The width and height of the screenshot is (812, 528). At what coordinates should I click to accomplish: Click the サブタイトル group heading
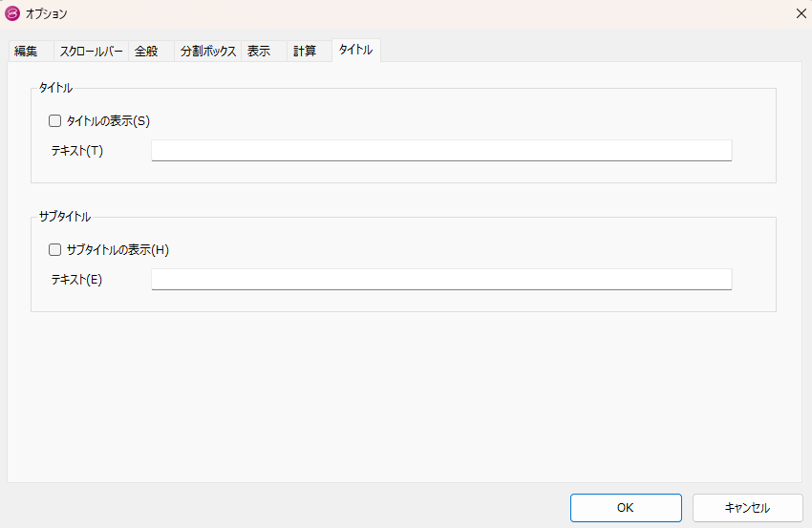coord(65,217)
